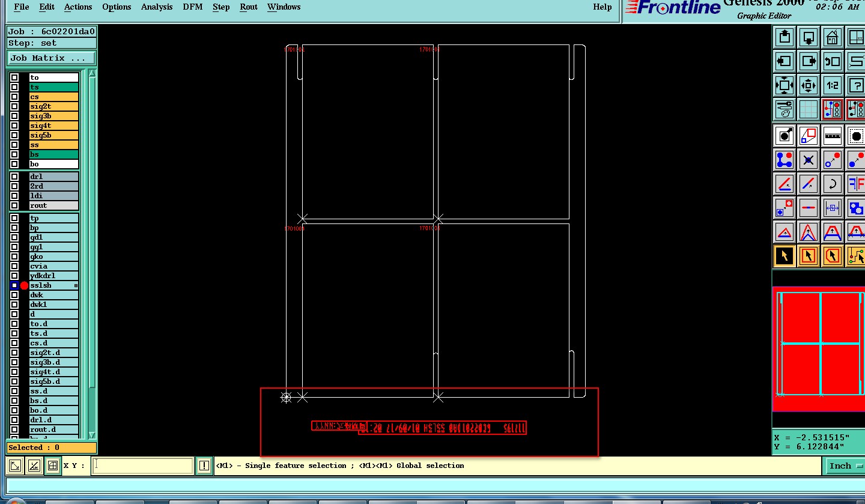
Task: Select the black arrow single-select tool
Action: (784, 256)
